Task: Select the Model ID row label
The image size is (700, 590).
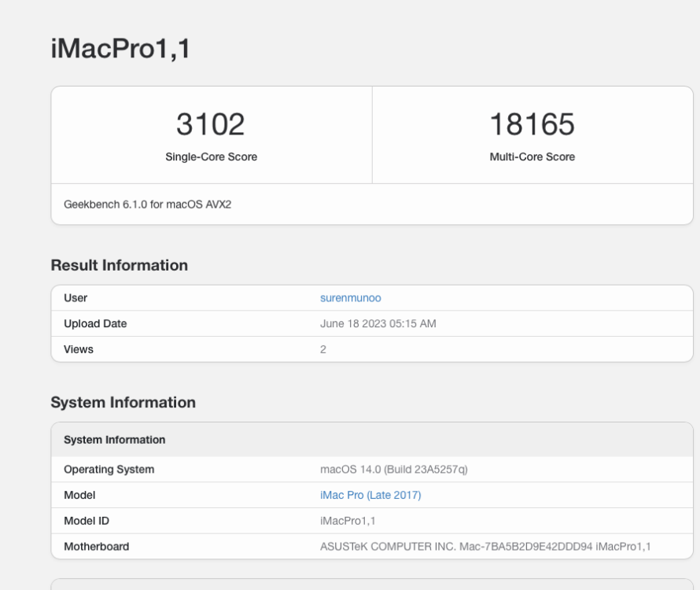Action: pos(87,521)
